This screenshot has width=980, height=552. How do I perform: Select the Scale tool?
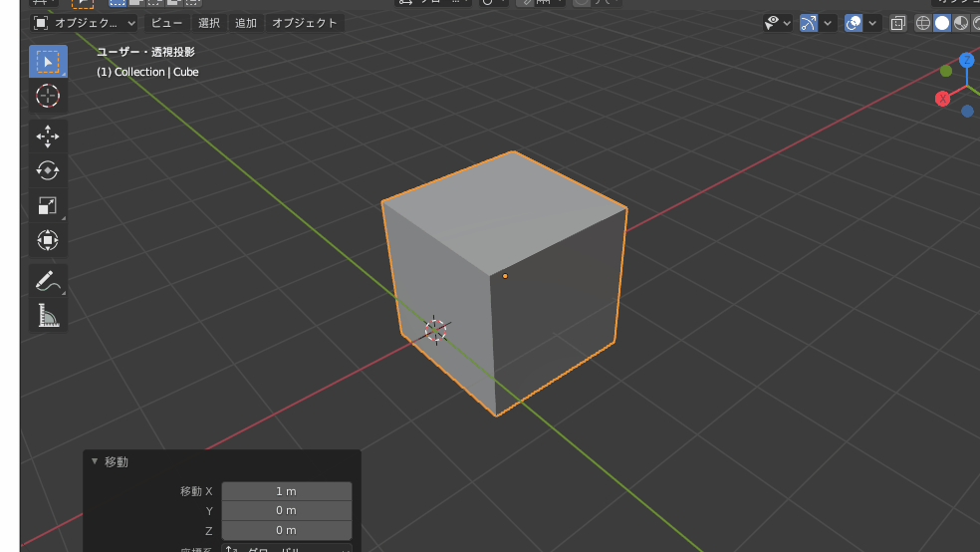coord(48,205)
